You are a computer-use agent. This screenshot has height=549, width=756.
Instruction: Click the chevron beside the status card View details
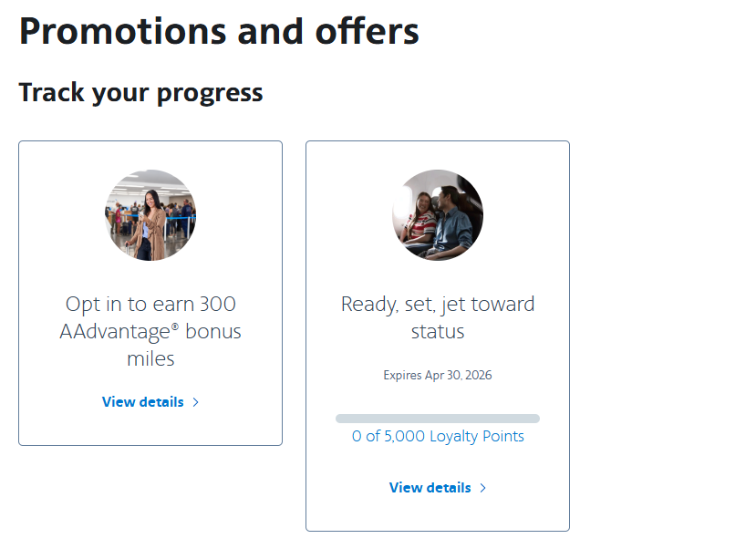point(483,488)
